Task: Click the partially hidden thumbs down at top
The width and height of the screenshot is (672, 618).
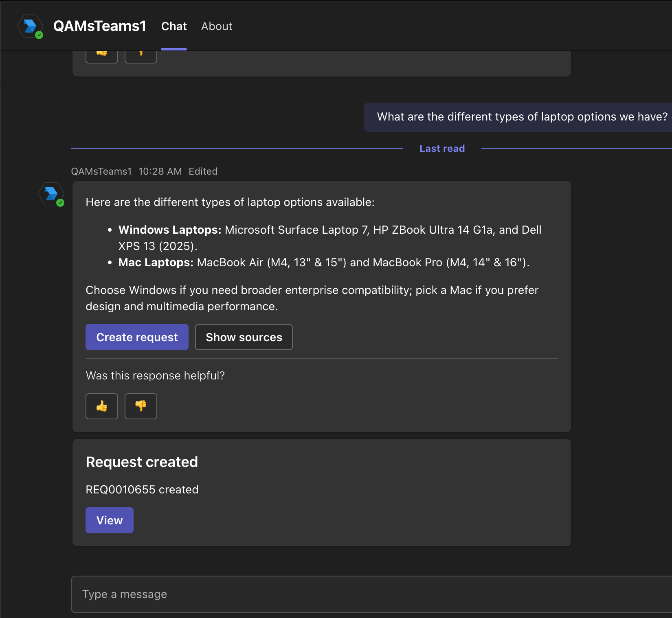Action: [141, 57]
